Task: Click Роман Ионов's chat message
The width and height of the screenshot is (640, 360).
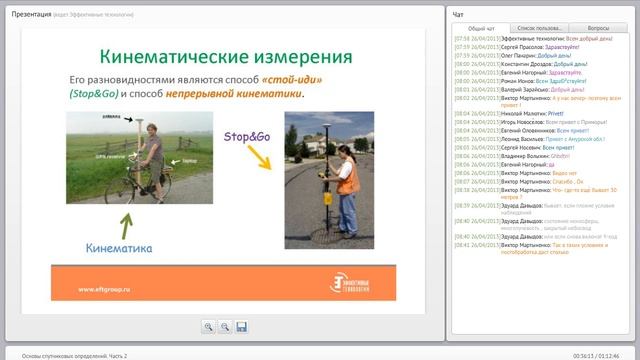Action: tap(520, 81)
